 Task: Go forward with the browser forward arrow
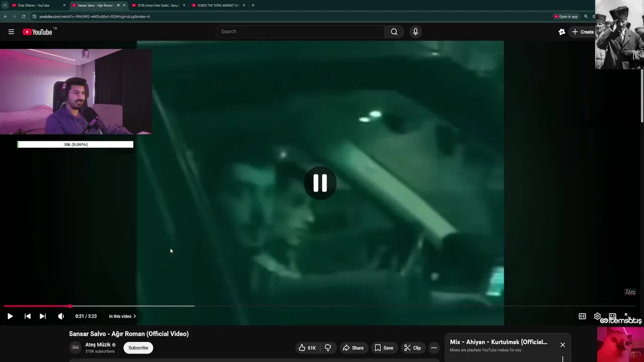[14, 16]
